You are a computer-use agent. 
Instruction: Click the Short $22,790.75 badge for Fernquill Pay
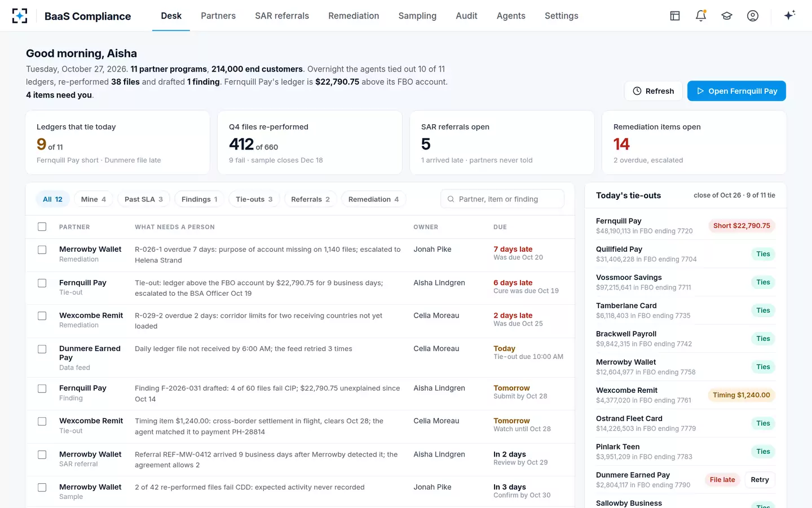742,226
